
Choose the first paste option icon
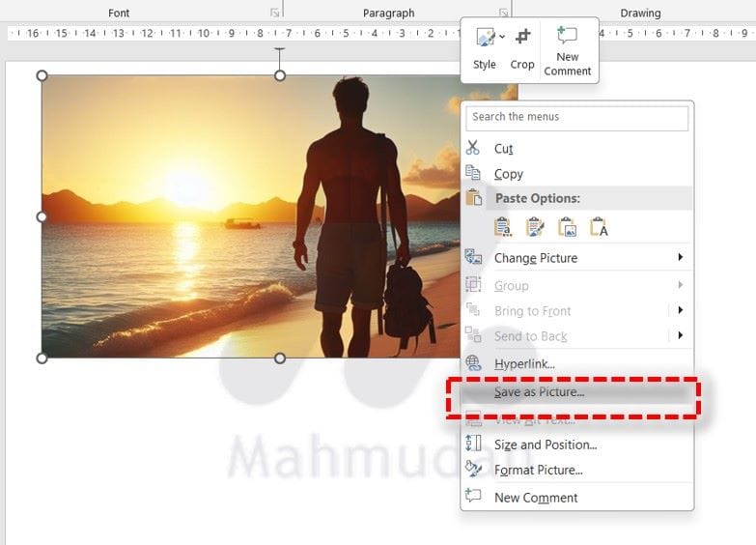503,227
